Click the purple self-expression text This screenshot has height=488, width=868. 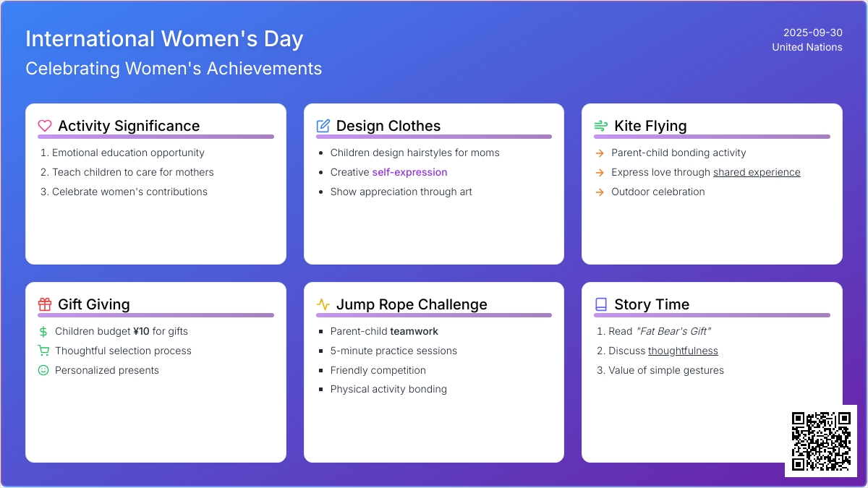(409, 172)
